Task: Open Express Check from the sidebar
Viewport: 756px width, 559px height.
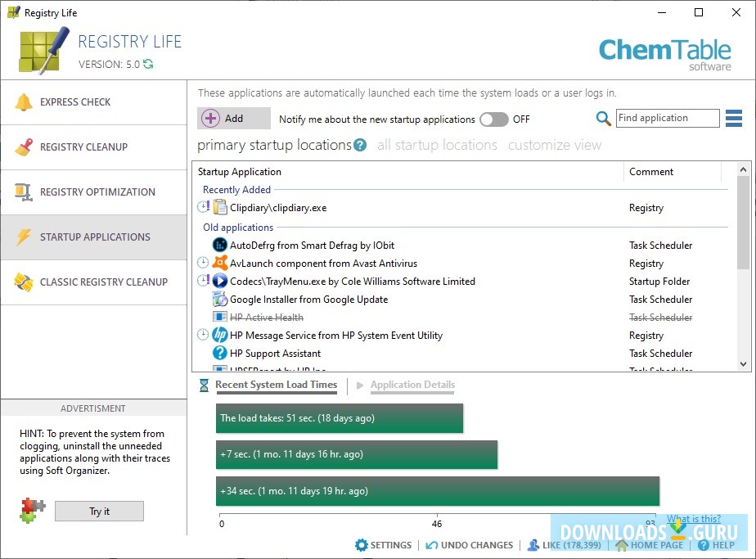Action: (x=93, y=102)
